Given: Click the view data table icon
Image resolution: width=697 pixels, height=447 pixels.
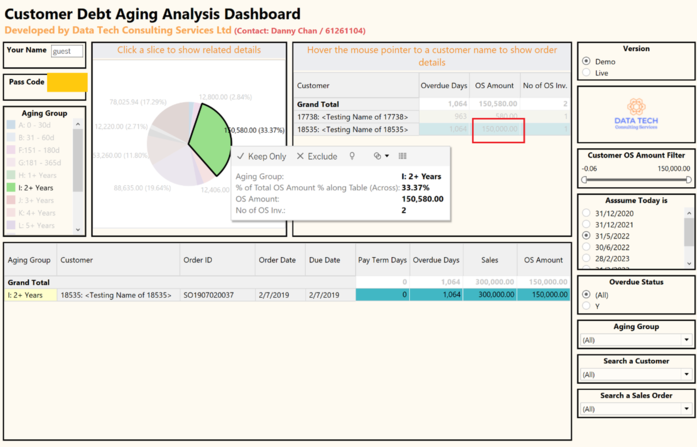Looking at the screenshot, I should click(x=403, y=157).
